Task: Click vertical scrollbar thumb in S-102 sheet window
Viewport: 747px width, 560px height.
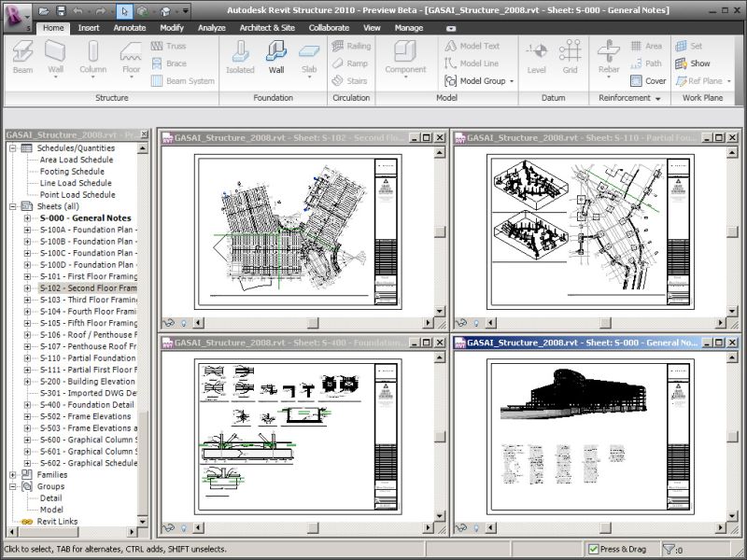Action: (440, 231)
